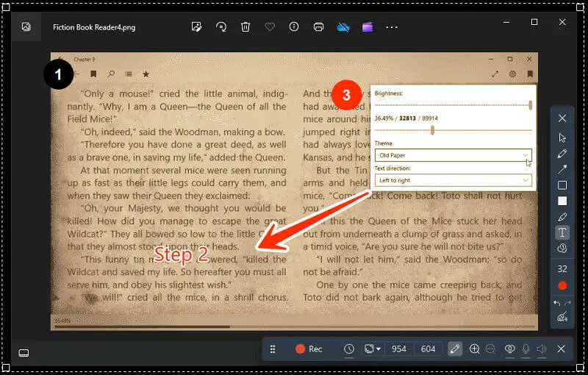Click the Chapter 9 title text
Screen dimensions: 588x375
pos(85,60)
